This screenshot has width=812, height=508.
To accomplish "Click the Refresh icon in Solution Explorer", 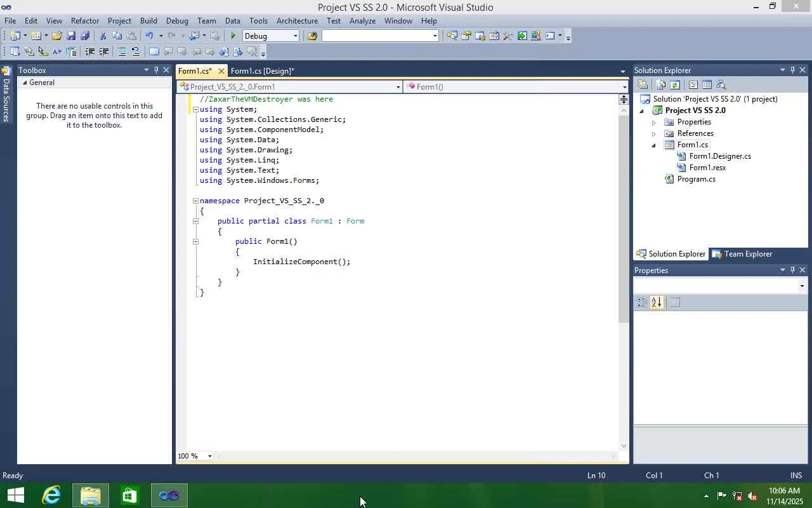I will tap(675, 84).
